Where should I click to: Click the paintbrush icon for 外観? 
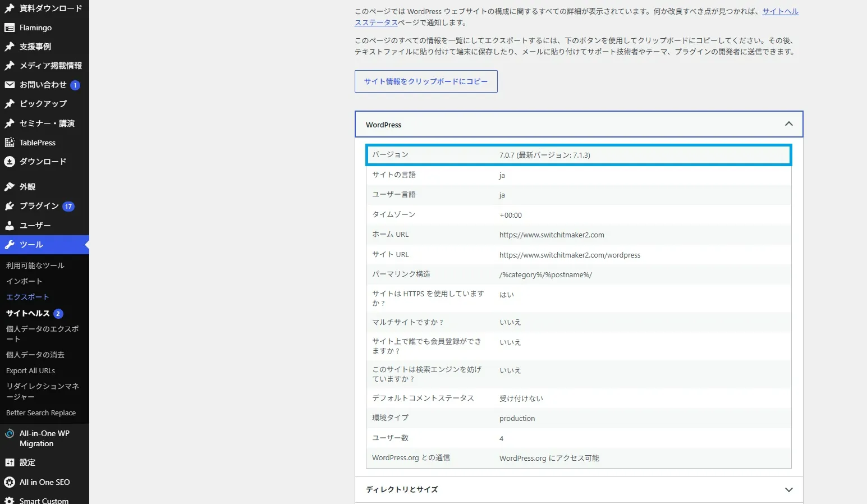(10, 187)
